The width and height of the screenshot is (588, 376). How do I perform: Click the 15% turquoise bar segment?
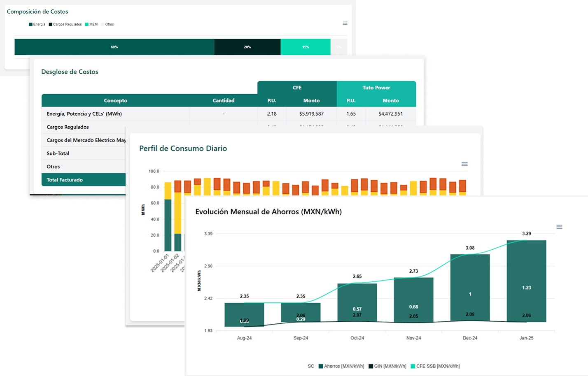coord(306,47)
